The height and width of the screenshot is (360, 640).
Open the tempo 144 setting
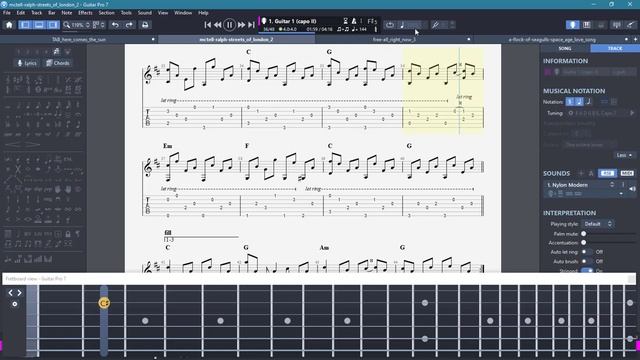tap(359, 29)
